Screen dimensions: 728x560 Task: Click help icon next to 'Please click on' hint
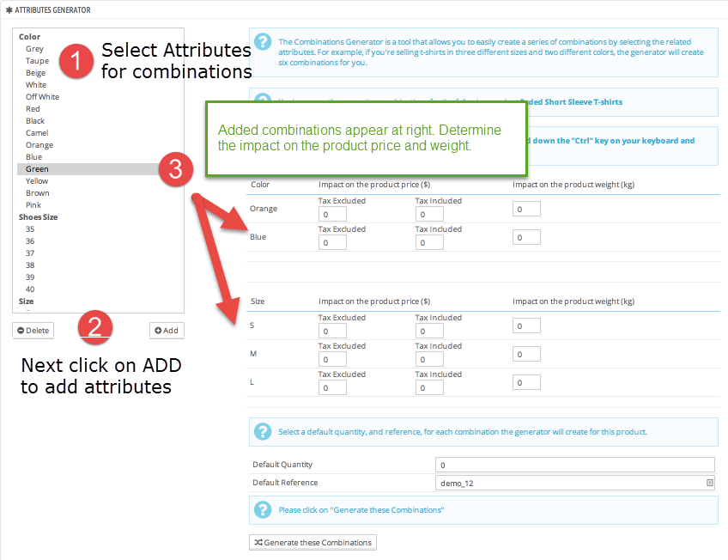(x=263, y=509)
